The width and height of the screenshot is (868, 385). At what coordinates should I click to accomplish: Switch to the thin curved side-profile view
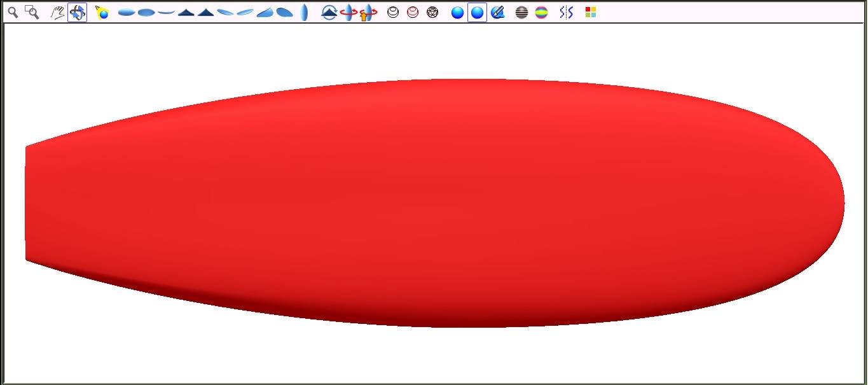coord(166,12)
